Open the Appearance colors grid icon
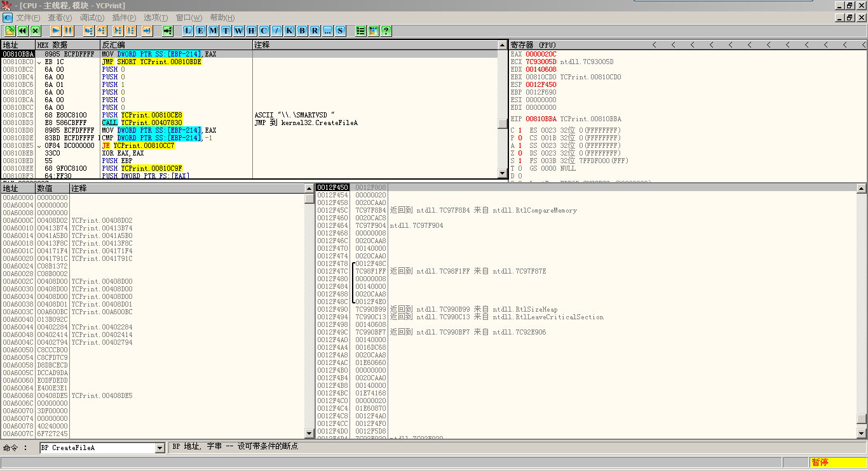Image resolution: width=868 pixels, height=471 pixels. pos(373,30)
